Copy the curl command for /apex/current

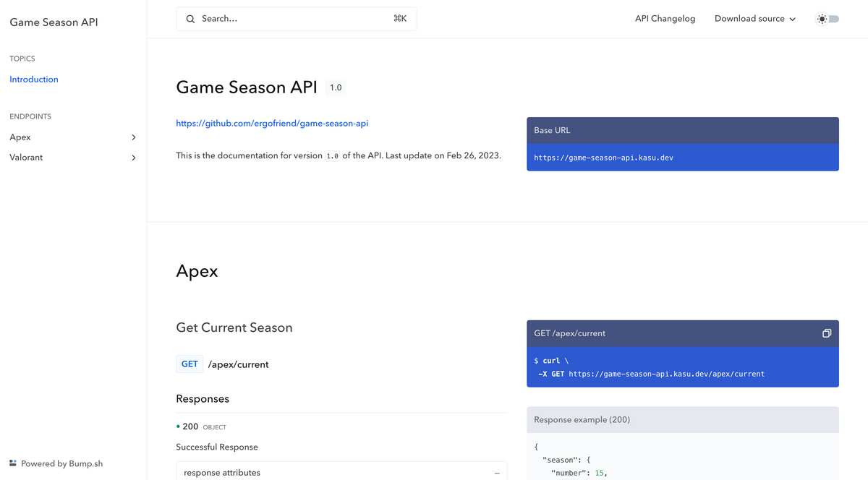(827, 333)
